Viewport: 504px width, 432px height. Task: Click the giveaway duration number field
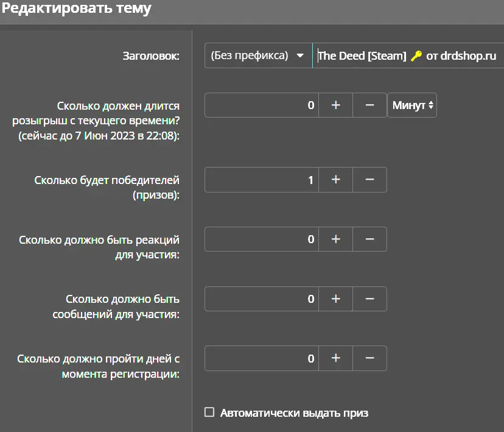(262, 105)
